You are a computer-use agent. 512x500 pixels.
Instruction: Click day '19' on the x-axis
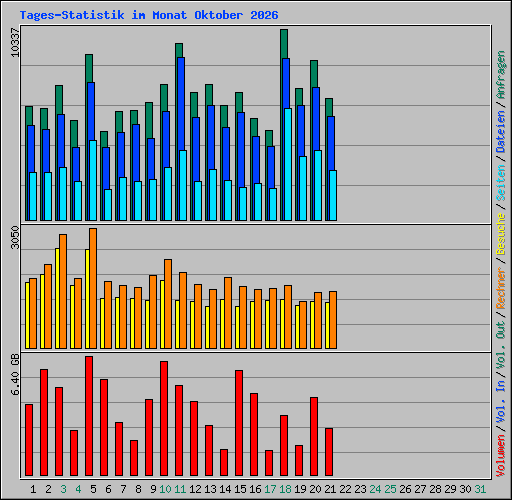point(300,489)
